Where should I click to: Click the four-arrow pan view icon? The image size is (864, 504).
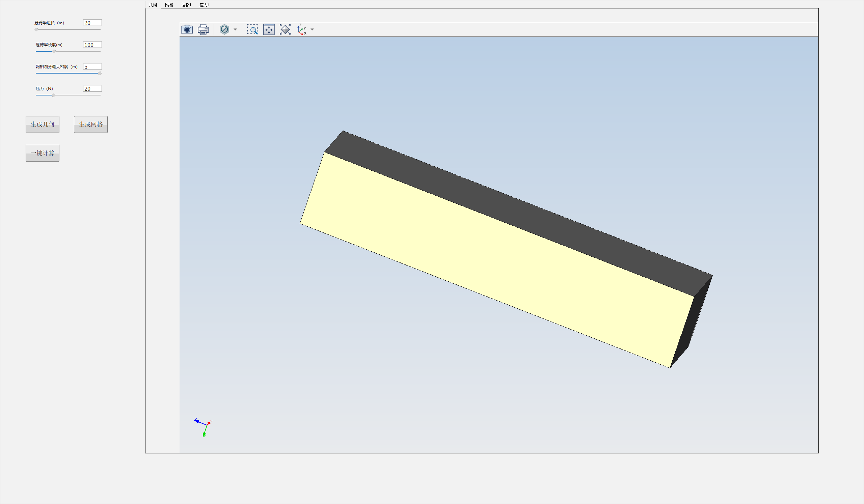(269, 29)
